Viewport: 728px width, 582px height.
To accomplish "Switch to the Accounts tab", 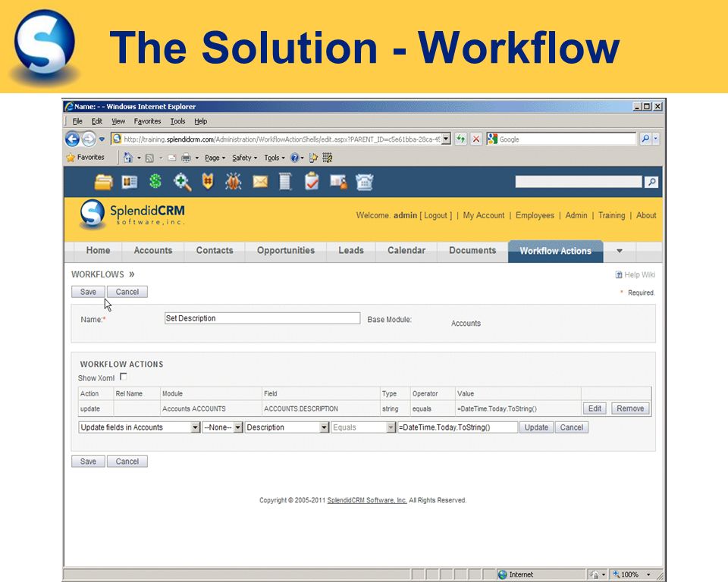I will (x=152, y=251).
